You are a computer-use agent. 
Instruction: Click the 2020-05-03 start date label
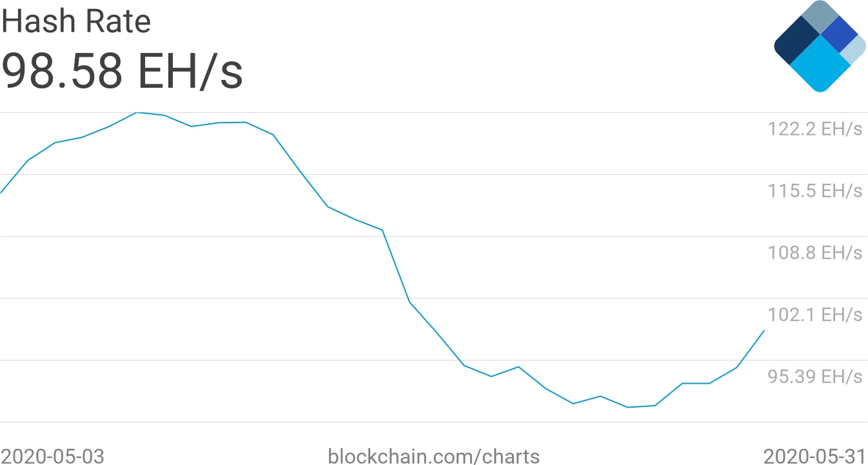click(52, 456)
